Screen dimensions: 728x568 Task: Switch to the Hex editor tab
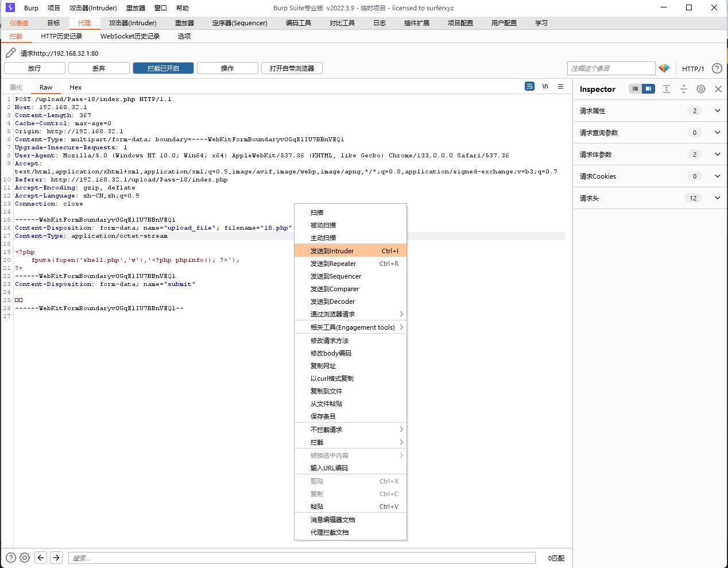coord(76,87)
